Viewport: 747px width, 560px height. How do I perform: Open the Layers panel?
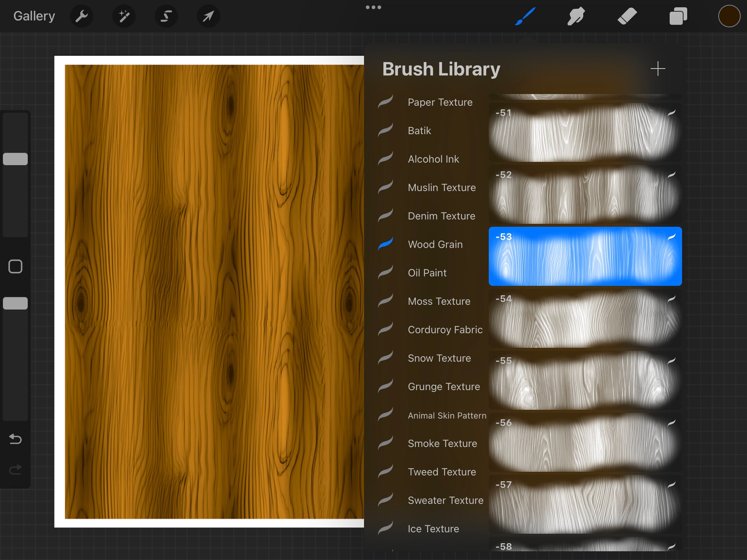pyautogui.click(x=678, y=16)
